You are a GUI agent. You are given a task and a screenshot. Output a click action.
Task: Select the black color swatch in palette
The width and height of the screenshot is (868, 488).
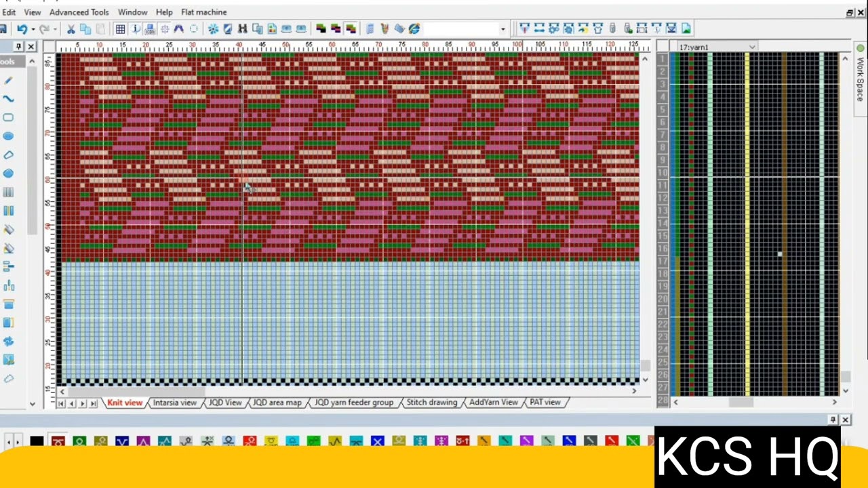coord(37,441)
